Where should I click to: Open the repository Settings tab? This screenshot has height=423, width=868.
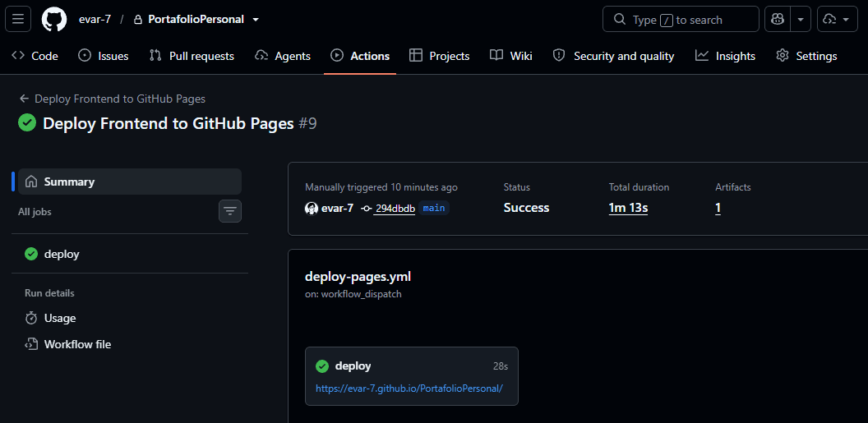806,56
